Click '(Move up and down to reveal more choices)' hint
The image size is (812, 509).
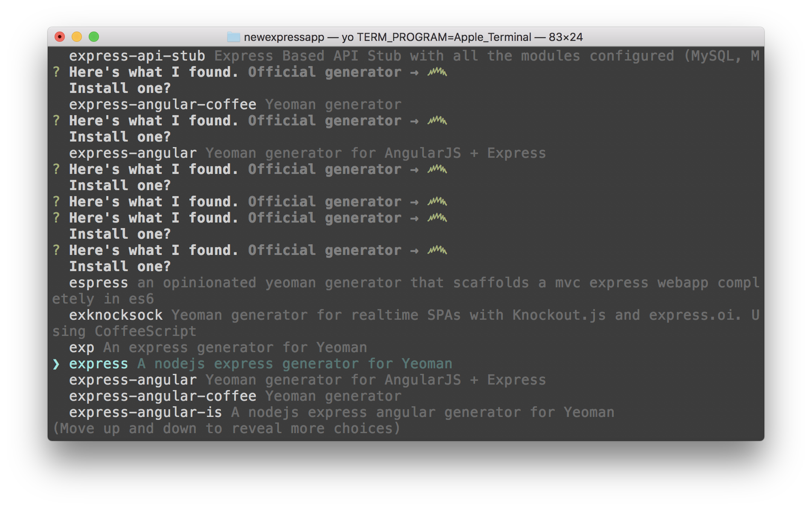[x=226, y=429]
